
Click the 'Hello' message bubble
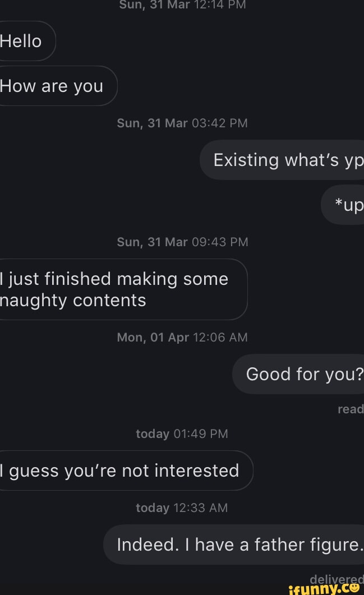[22, 41]
